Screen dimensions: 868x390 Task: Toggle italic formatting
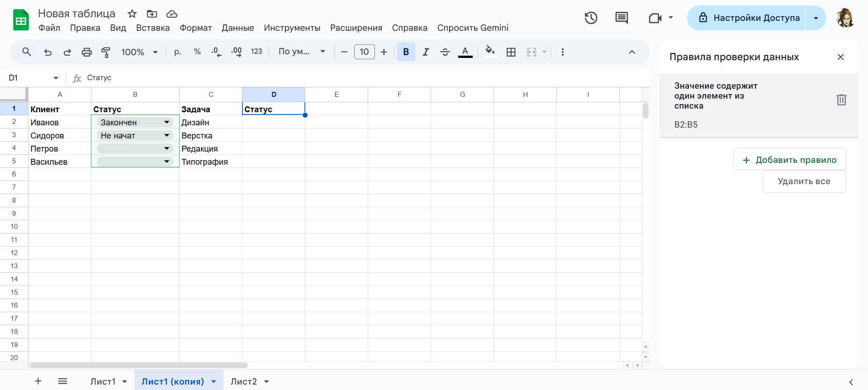[426, 52]
